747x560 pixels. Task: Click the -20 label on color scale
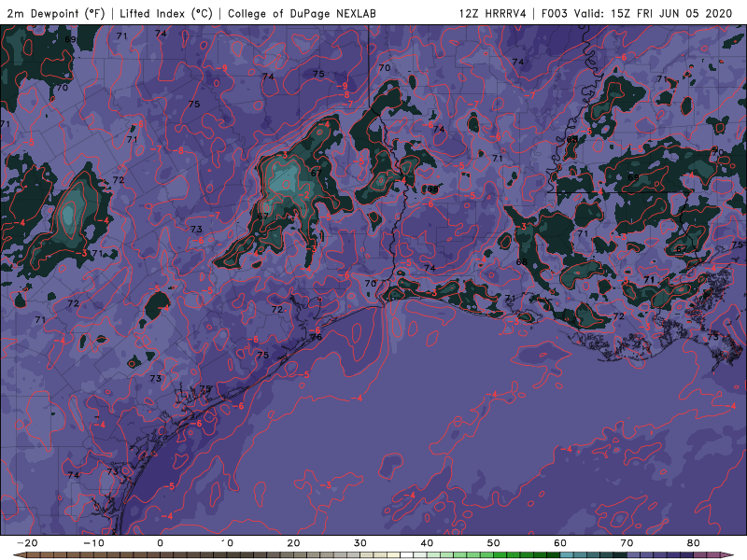pos(27,543)
